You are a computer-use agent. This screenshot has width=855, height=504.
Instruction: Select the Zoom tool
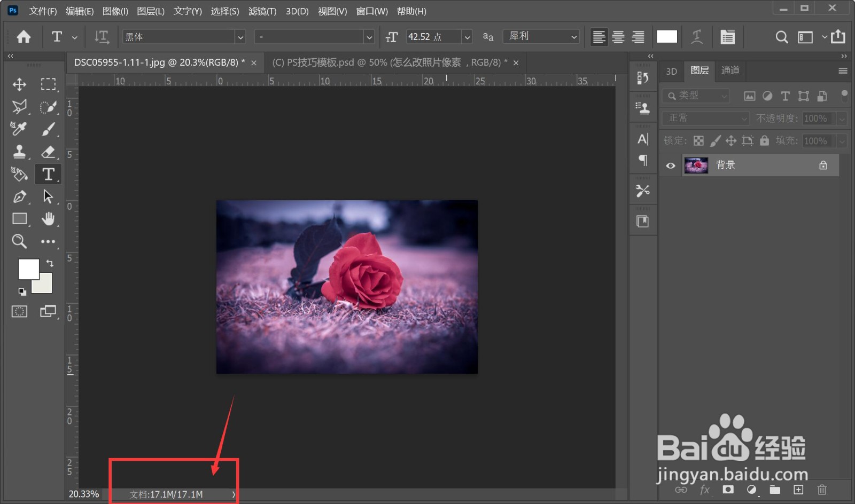pos(19,241)
